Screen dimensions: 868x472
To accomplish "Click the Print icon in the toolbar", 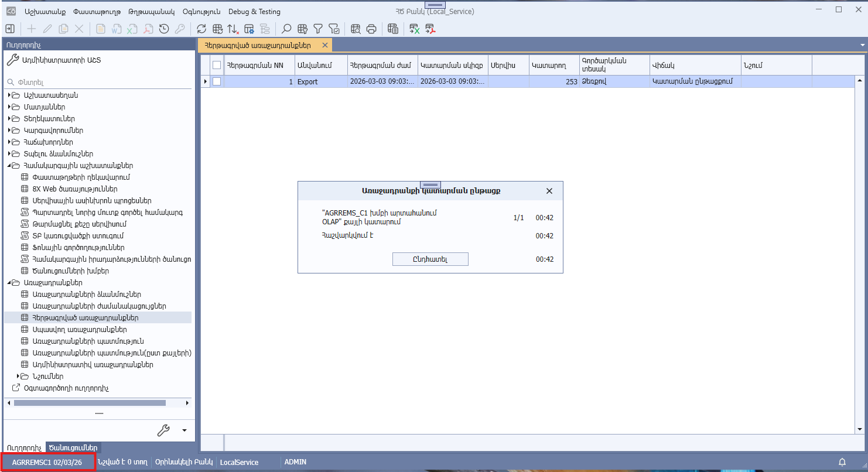I will [371, 29].
